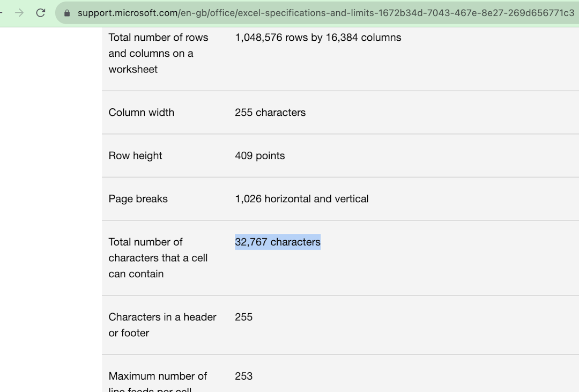Select '1,048,576 rows by 16,384 columns' value
This screenshot has width=579, height=392.
coord(318,38)
